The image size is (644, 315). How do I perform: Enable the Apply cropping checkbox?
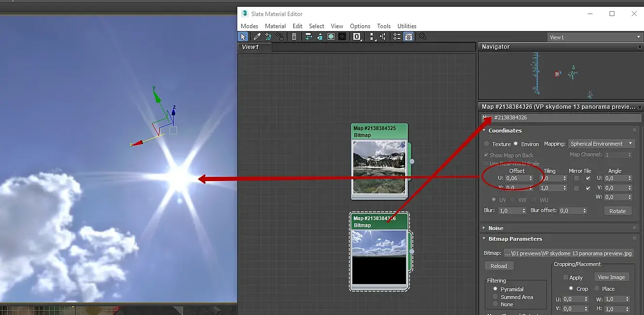566,278
